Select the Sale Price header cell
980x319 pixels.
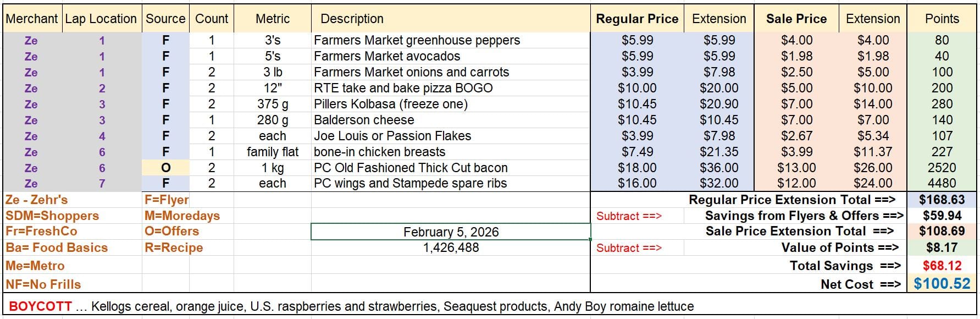[x=796, y=19]
